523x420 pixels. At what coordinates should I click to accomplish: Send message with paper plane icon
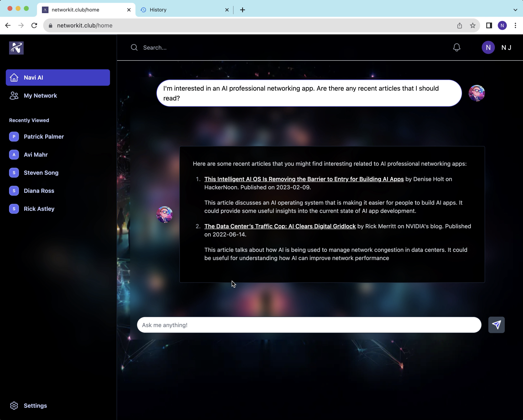pos(496,325)
